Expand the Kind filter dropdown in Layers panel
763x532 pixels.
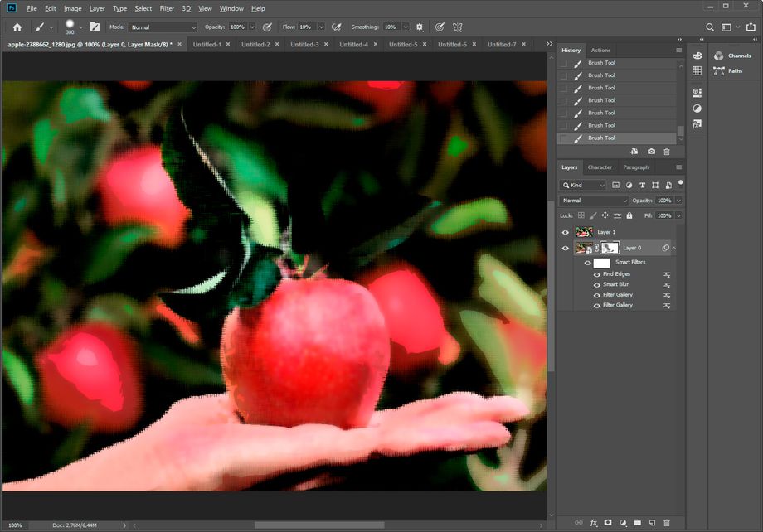(x=603, y=184)
